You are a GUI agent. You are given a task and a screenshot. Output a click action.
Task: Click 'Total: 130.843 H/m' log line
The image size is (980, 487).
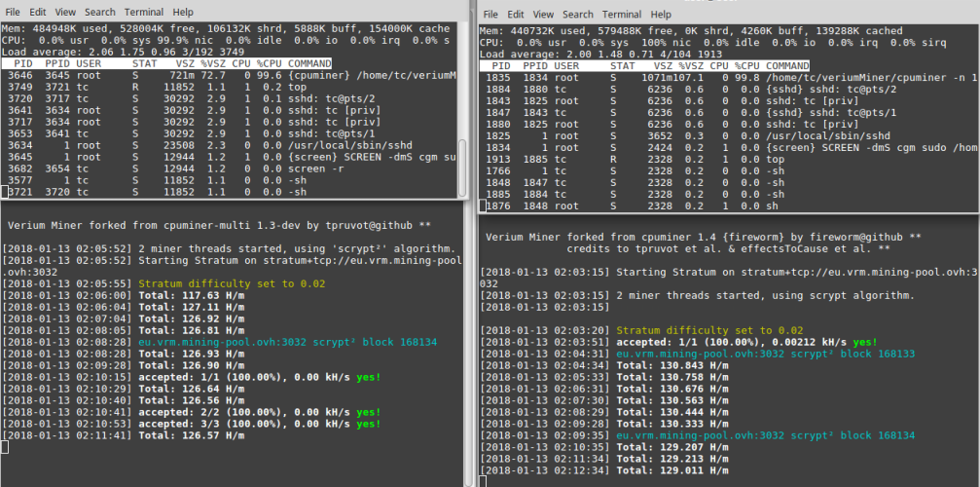point(604,365)
